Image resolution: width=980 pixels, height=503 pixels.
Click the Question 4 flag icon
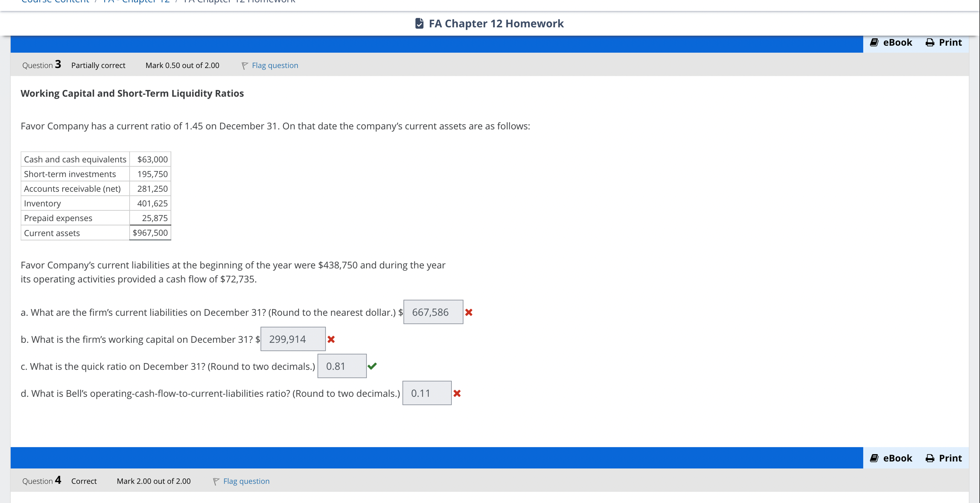(x=216, y=481)
